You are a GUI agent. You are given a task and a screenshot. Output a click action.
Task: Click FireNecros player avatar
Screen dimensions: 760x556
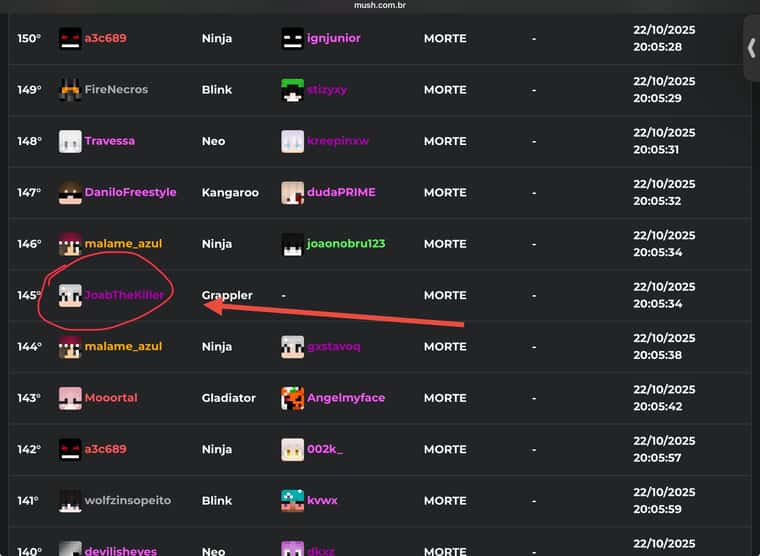(70, 90)
